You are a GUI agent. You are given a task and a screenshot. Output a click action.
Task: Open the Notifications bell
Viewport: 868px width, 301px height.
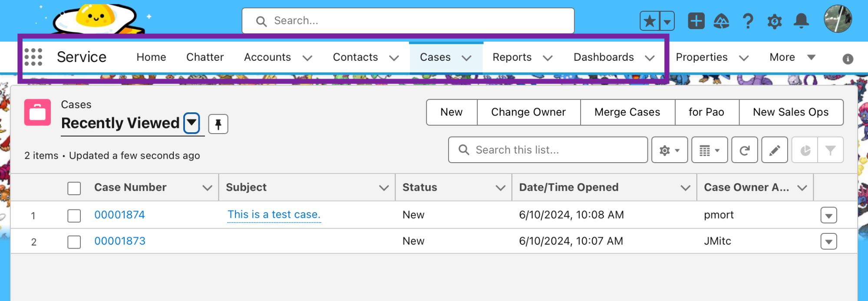tap(801, 21)
